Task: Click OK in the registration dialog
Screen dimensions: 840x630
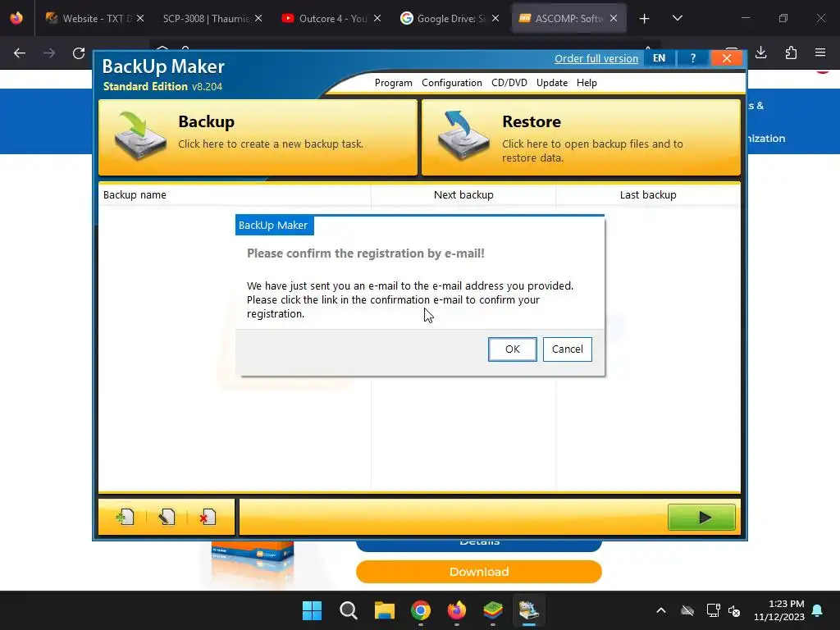Action: (x=512, y=349)
